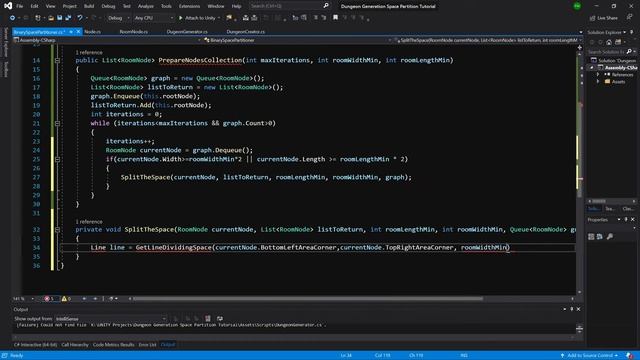
Task: Switch to the Call Hierarchy tab
Action: [75, 345]
